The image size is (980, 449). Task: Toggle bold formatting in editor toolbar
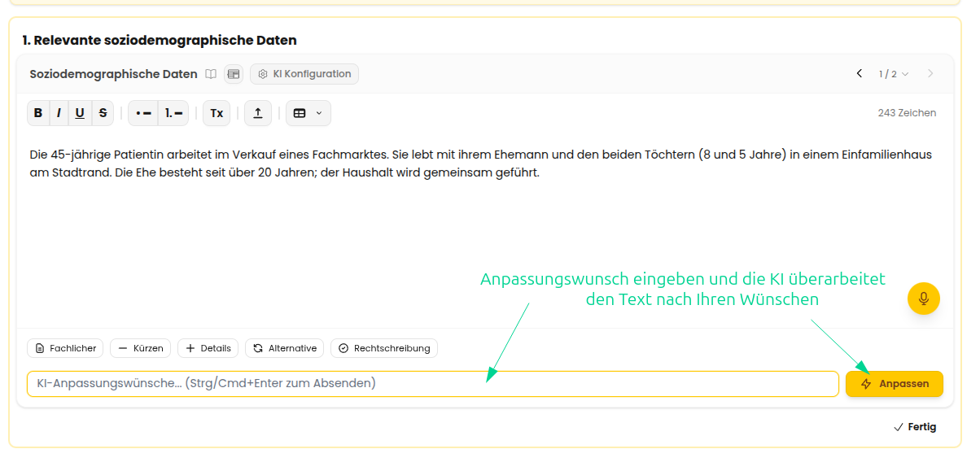click(x=38, y=113)
